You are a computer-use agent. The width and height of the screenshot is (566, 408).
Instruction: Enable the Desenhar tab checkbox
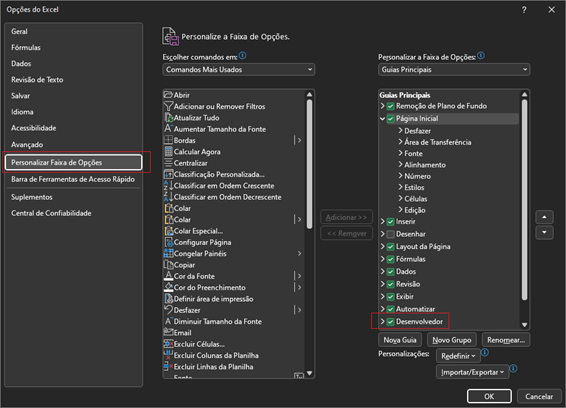pos(390,234)
